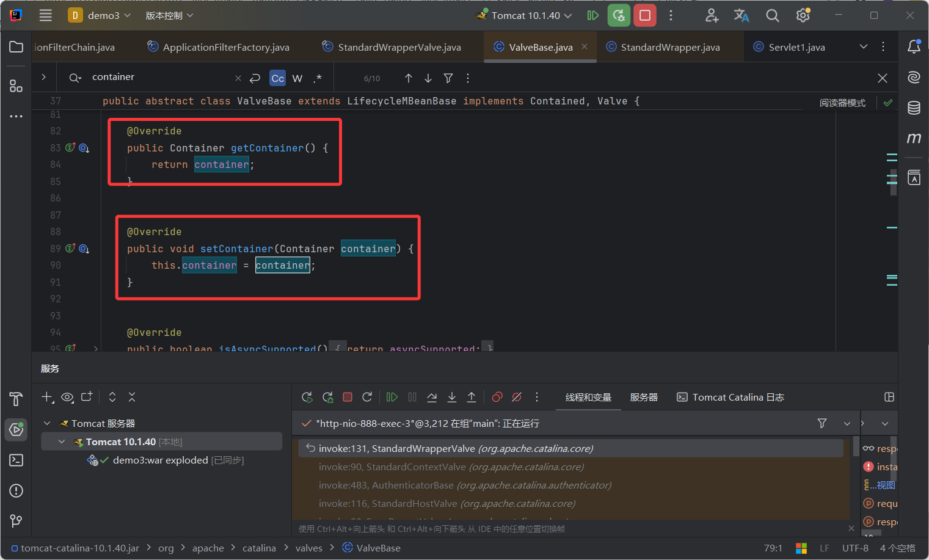The height and width of the screenshot is (560, 929).
Task: Toggle whole-words search mode
Action: coord(297,78)
